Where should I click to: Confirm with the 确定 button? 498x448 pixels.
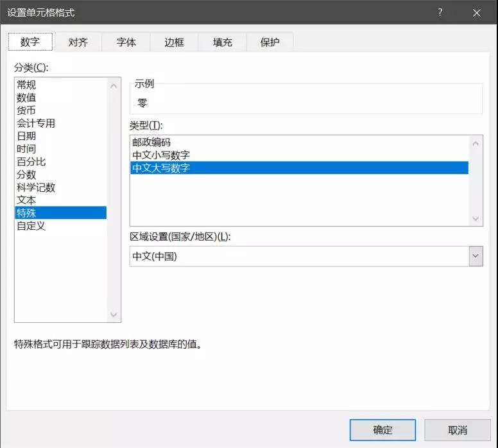pos(382,430)
